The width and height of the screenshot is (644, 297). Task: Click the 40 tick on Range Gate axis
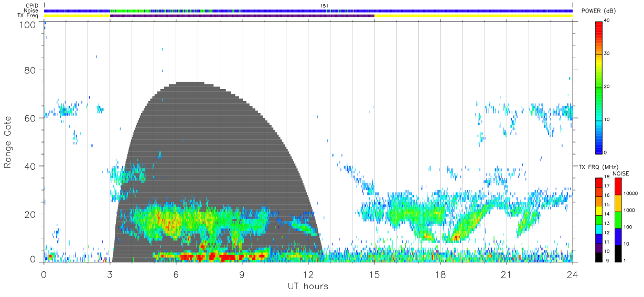click(x=30, y=167)
